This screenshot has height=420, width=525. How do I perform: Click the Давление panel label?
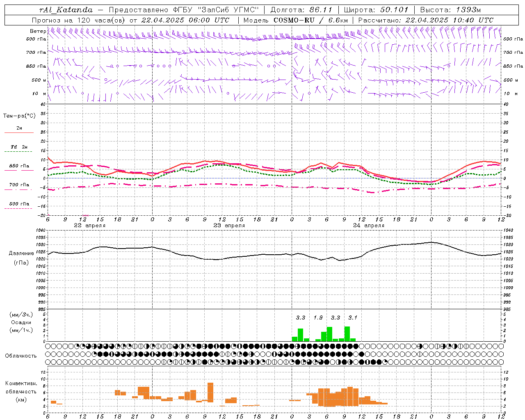[21, 253]
